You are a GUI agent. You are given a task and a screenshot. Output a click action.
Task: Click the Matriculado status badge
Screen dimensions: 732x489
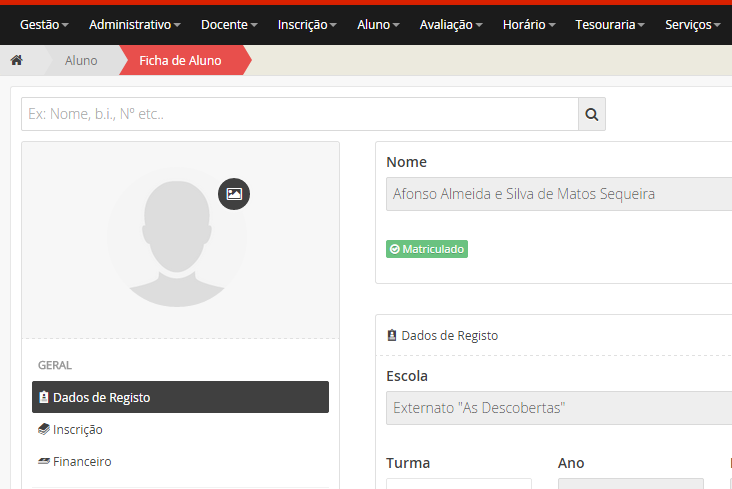coord(427,249)
